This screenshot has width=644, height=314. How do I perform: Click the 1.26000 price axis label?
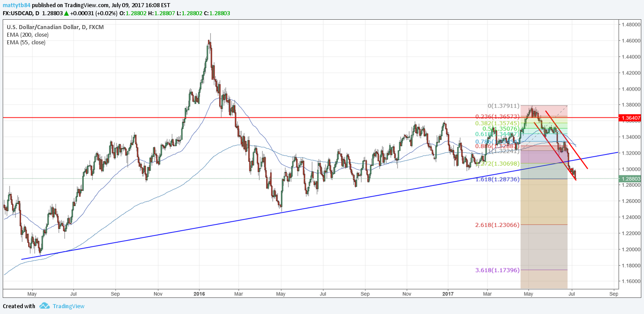630,201
